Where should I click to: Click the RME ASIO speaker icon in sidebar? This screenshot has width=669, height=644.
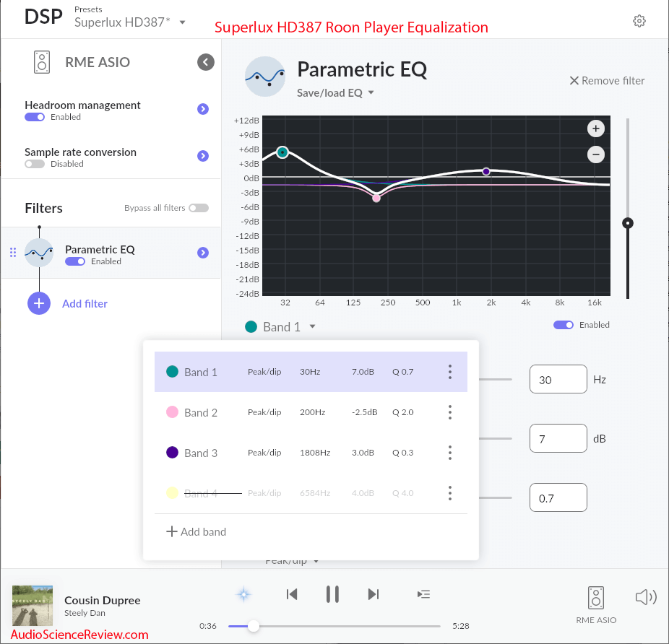click(x=42, y=62)
